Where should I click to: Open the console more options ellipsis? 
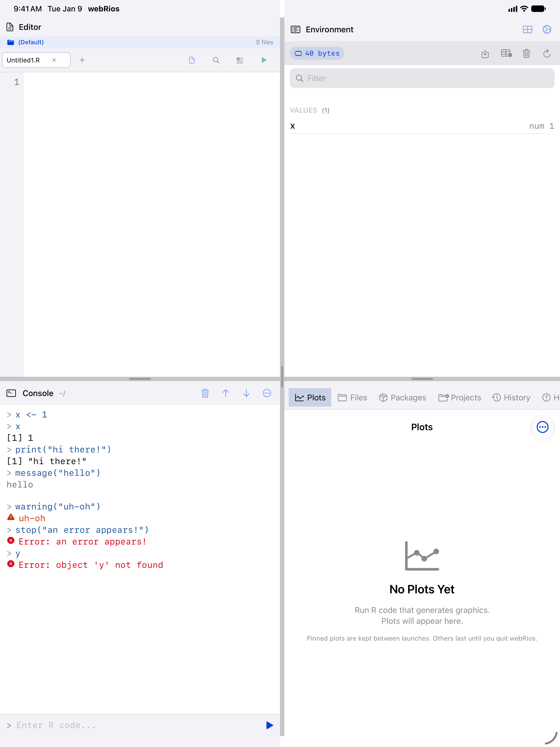(x=267, y=393)
